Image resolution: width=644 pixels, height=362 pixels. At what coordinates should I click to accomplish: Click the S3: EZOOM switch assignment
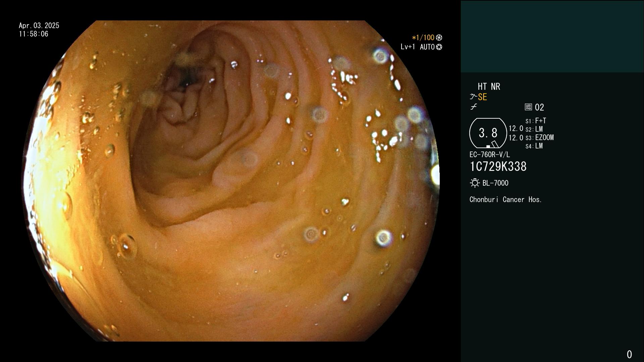(x=539, y=137)
